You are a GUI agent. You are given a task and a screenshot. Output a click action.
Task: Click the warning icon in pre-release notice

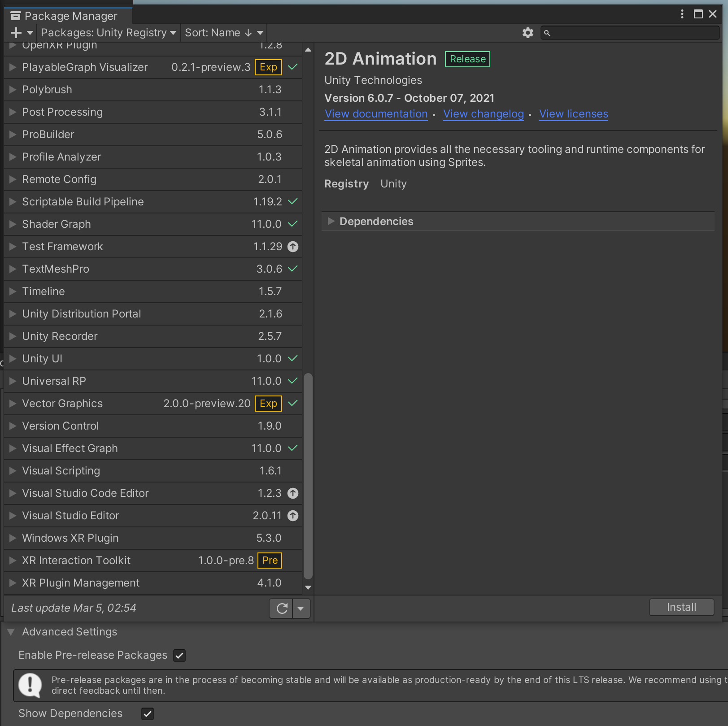point(30,685)
